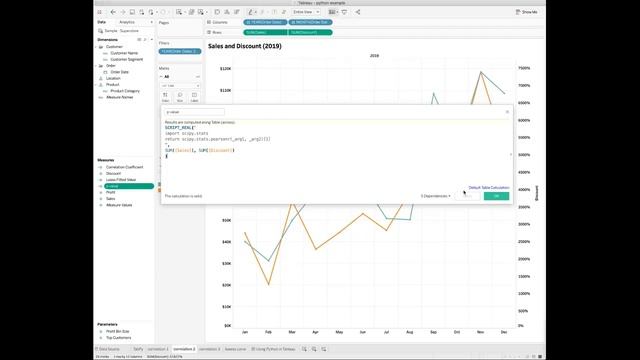
Task: Select the p-value measure
Action: (129, 186)
